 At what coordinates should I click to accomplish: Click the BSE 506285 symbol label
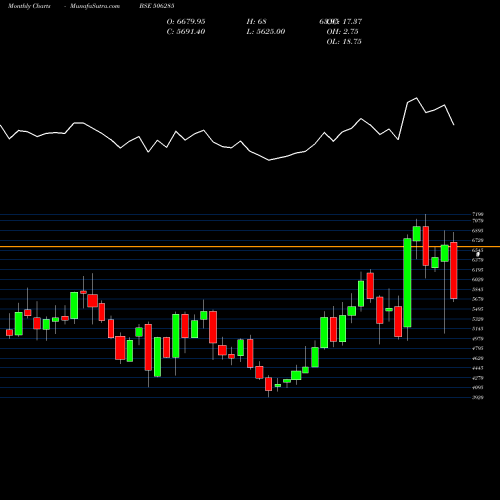pos(157,6)
